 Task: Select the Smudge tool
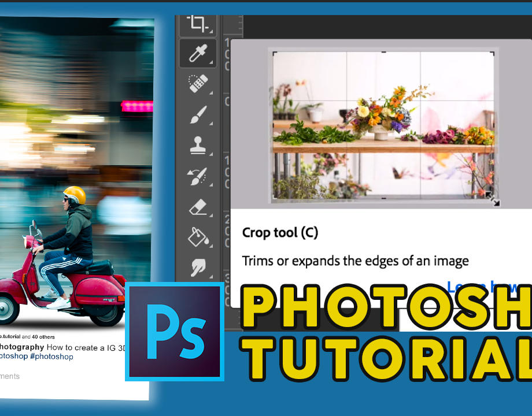(x=198, y=267)
